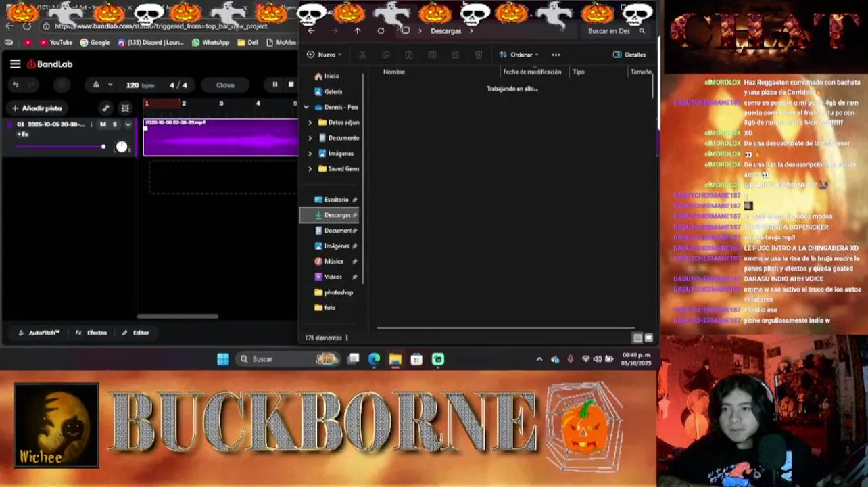Viewport: 868px width, 487px height.
Task: Sort by Fecha de modificación column
Action: 532,72
